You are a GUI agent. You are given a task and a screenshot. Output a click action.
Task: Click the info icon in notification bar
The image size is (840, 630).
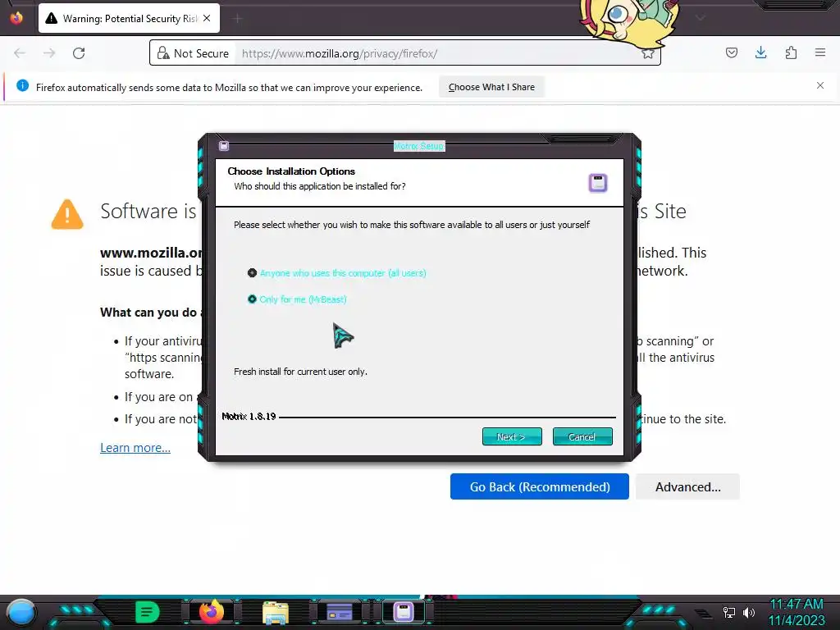[x=22, y=85]
